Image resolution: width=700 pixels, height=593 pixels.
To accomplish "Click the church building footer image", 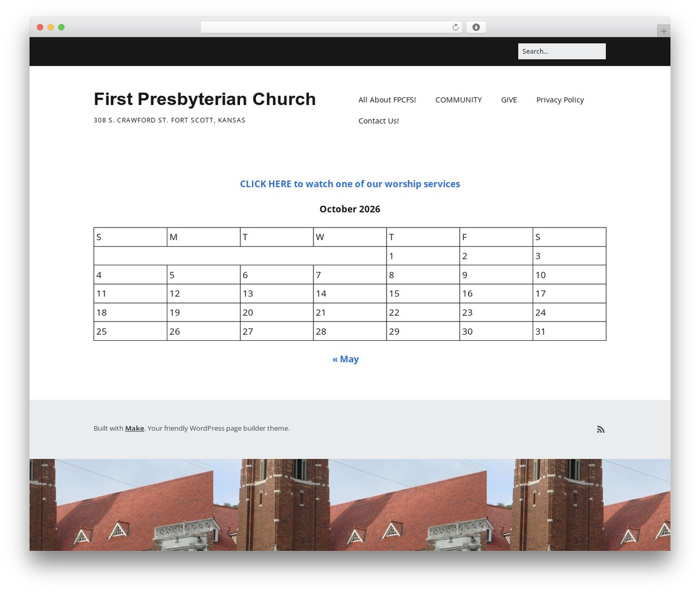I will (350, 505).
